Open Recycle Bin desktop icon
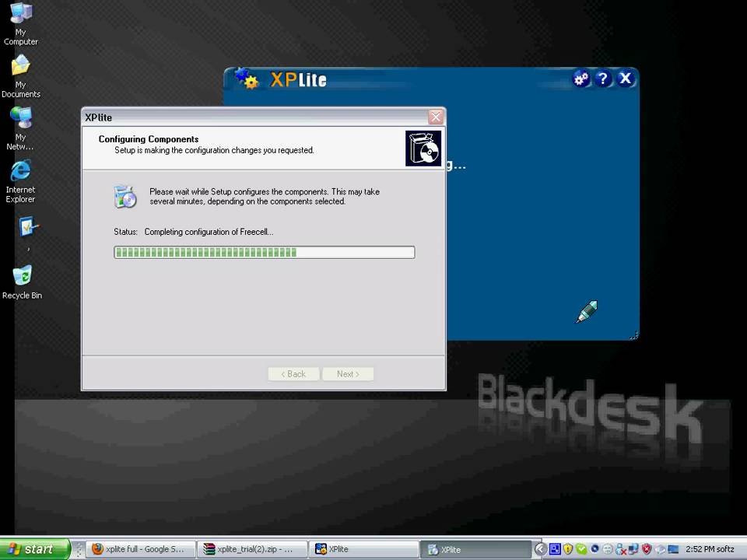This screenshot has height=560, width=747. pyautogui.click(x=22, y=282)
